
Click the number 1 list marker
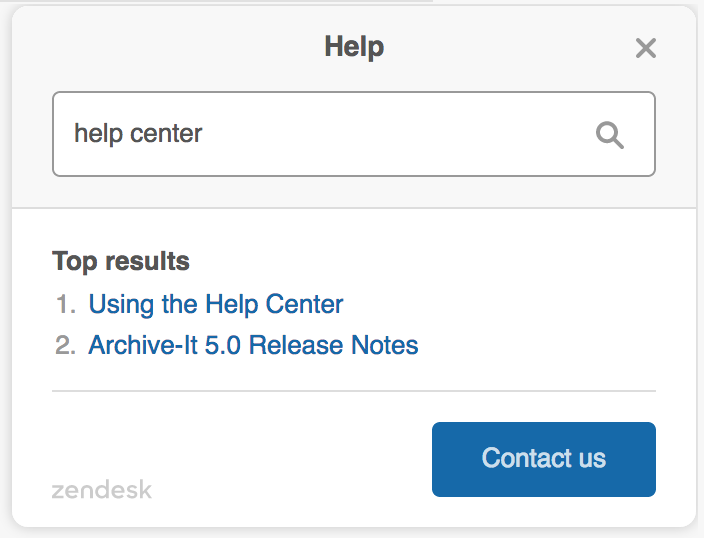[x=67, y=304]
